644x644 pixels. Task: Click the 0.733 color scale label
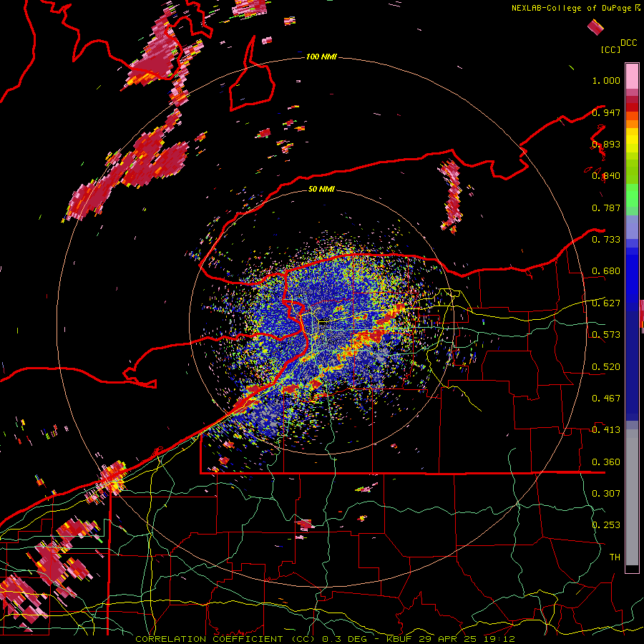[x=606, y=239]
